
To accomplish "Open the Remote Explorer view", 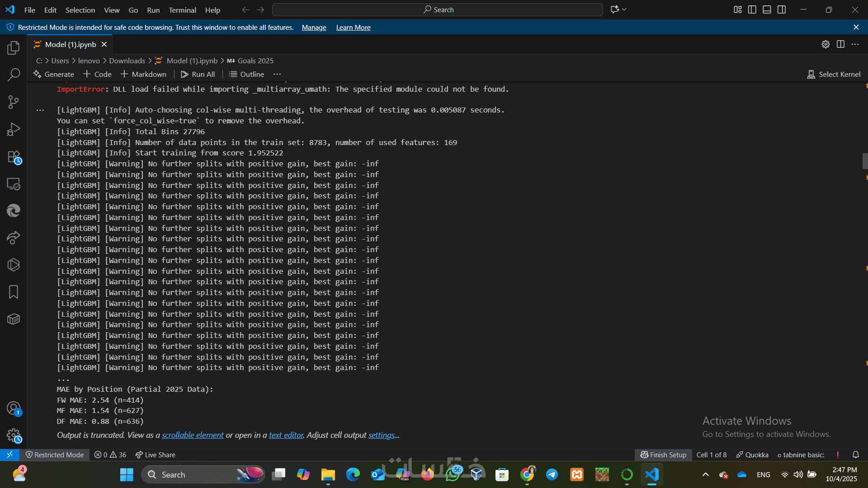I will coord(14,184).
